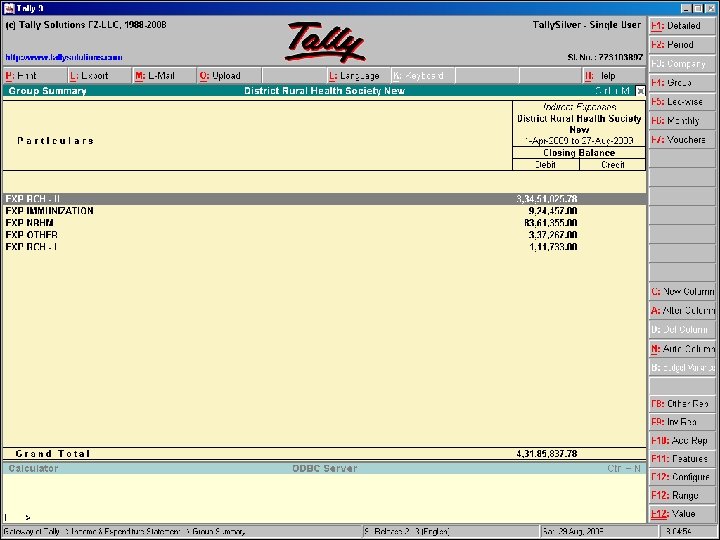Select F3: Company button
Image resolution: width=720 pixels, height=540 pixels.
pyautogui.click(x=682, y=64)
